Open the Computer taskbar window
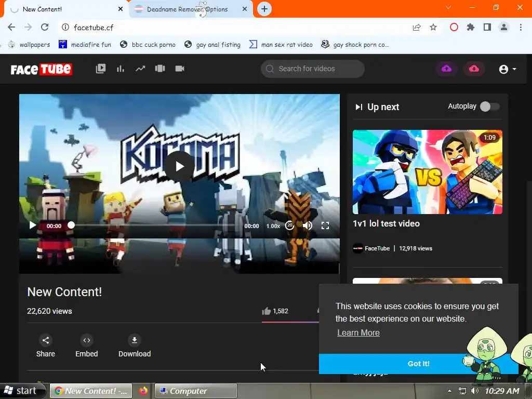The width and height of the screenshot is (532, 399). [196, 391]
